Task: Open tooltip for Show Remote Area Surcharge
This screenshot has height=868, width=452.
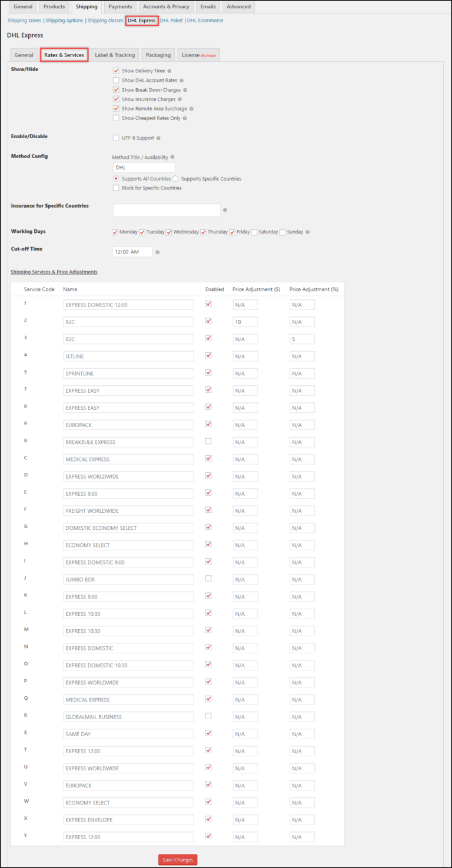Action: (191, 108)
